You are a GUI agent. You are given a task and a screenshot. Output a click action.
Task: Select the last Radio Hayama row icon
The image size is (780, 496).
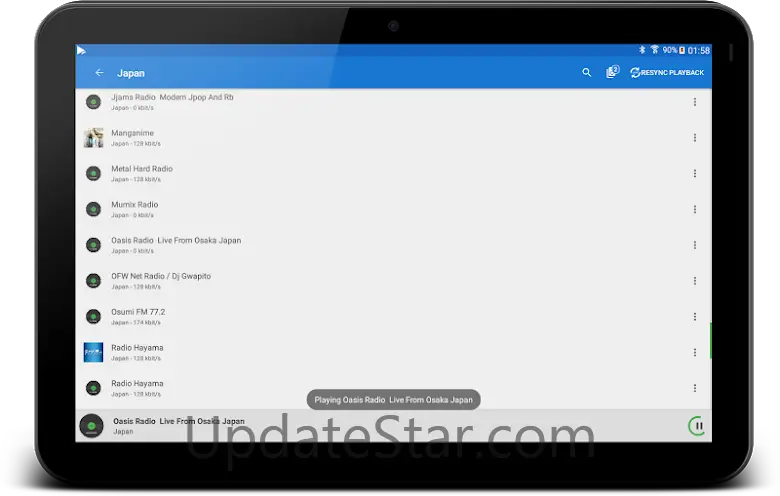click(94, 388)
